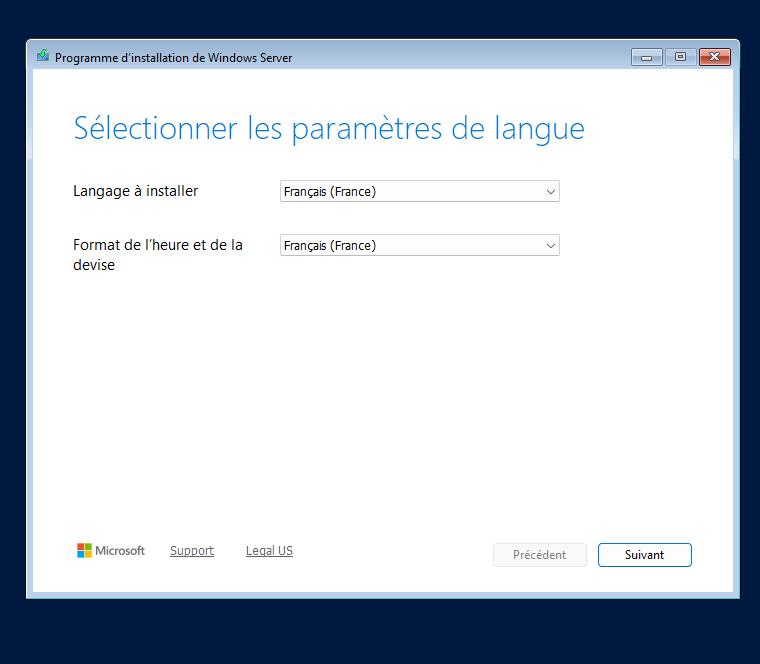Maximize the setup window
This screenshot has height=664, width=760.
pyautogui.click(x=681, y=57)
